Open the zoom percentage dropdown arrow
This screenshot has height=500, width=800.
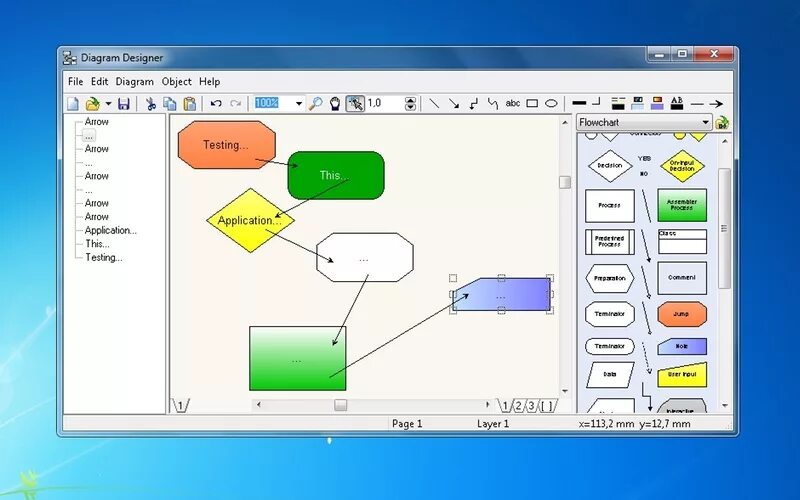click(298, 104)
